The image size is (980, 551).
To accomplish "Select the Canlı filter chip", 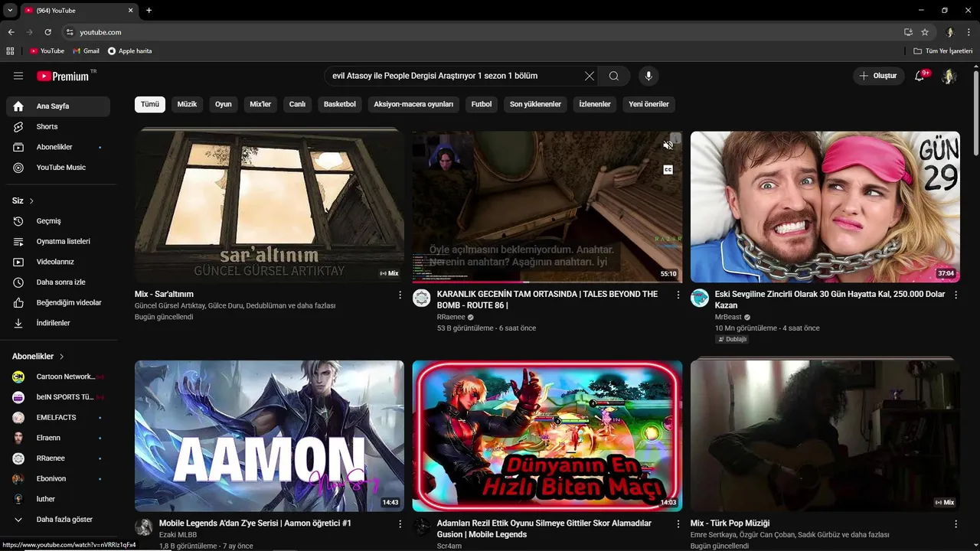I will click(297, 104).
